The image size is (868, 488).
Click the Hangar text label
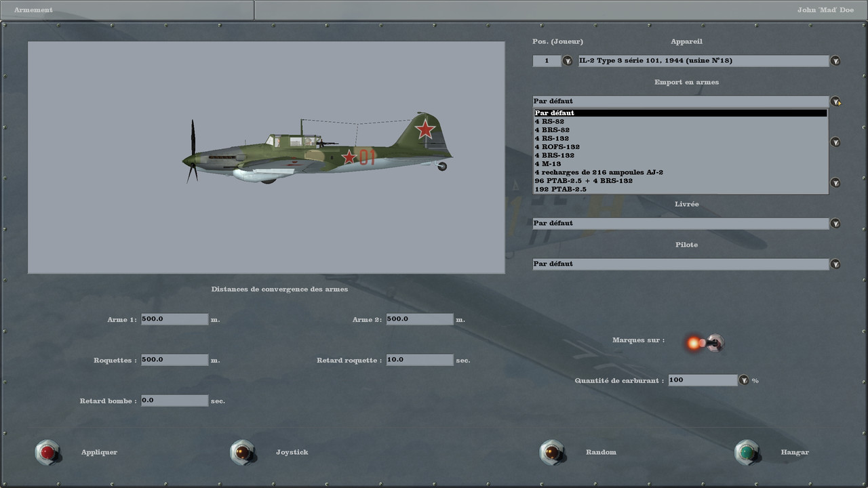pos(795,452)
